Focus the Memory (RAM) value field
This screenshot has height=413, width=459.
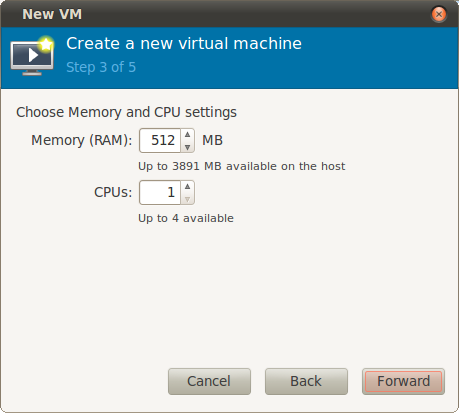pos(160,140)
